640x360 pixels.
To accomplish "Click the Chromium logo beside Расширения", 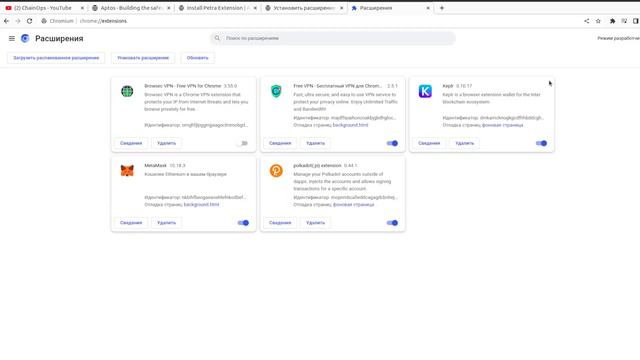I will click(x=25, y=38).
